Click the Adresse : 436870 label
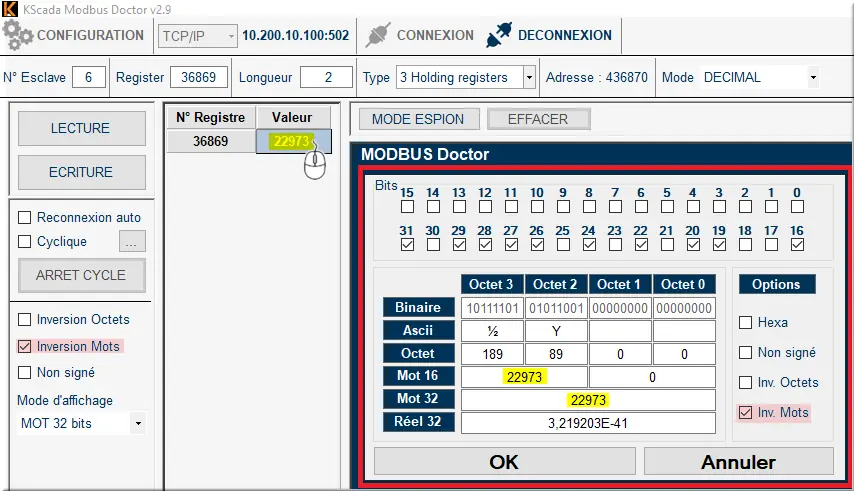The height and width of the screenshot is (491, 854). click(597, 77)
